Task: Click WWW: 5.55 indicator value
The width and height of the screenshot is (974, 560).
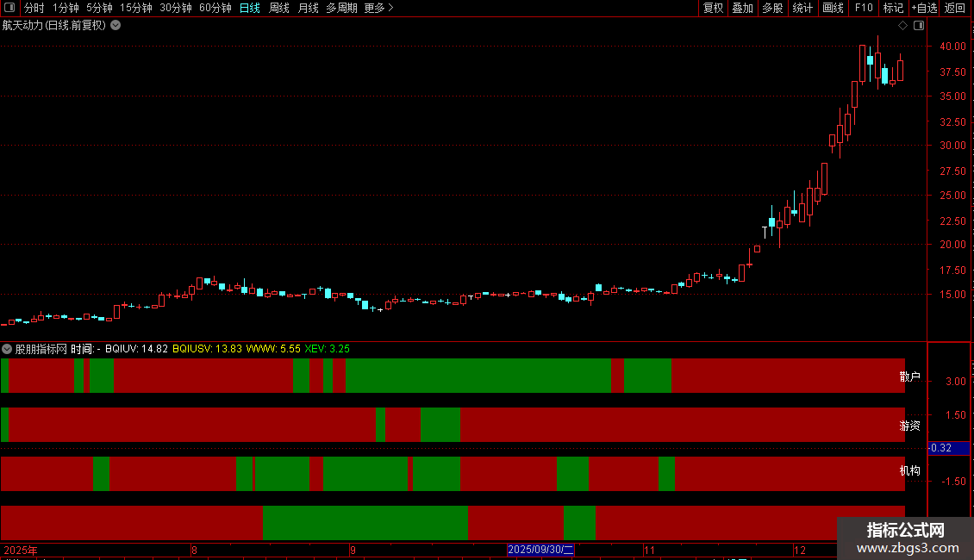Action: pyautogui.click(x=273, y=349)
